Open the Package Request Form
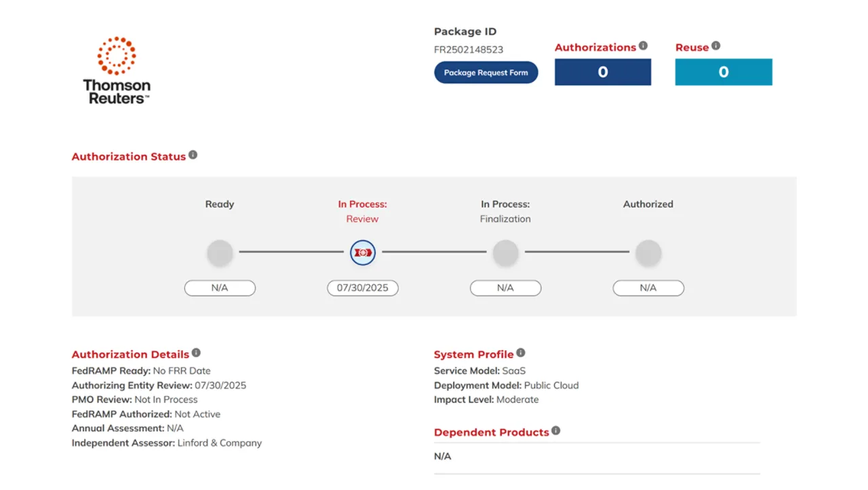Image resolution: width=868 pixels, height=490 pixels. pyautogui.click(x=486, y=73)
